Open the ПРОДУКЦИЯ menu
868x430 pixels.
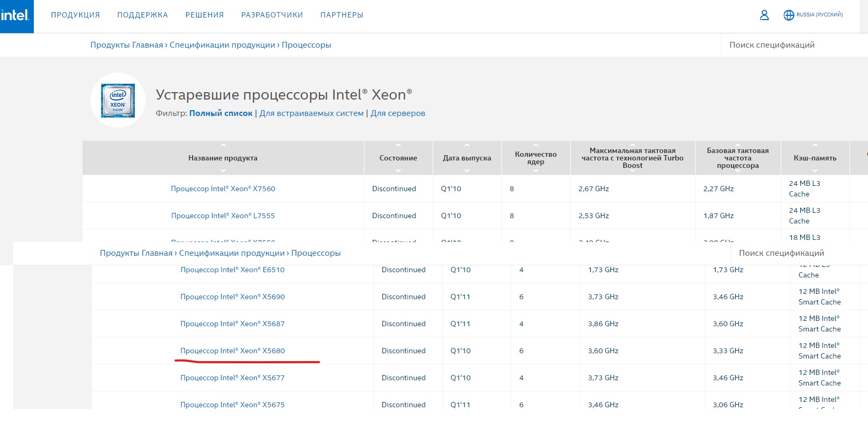[x=75, y=15]
